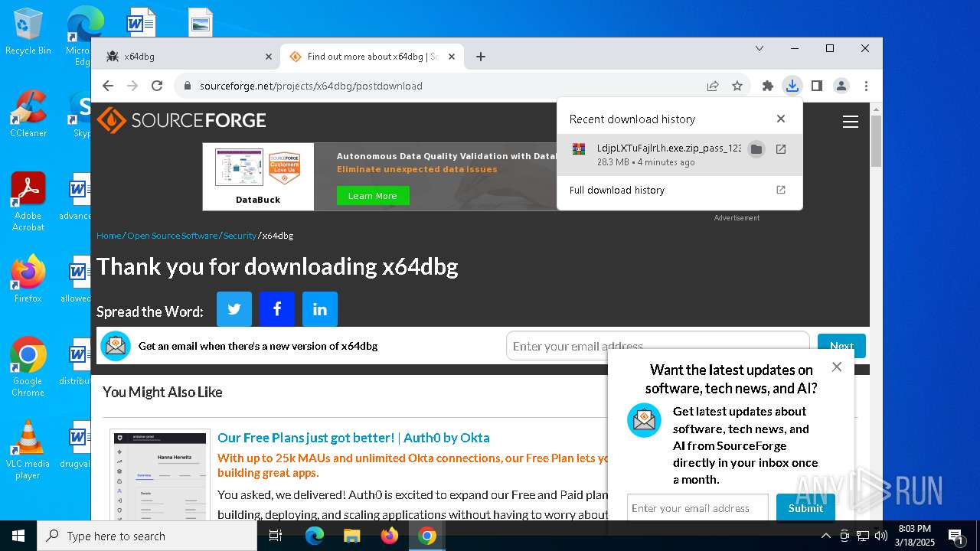Open the Chrome profile avatar
This screenshot has width=980, height=551.
(841, 86)
